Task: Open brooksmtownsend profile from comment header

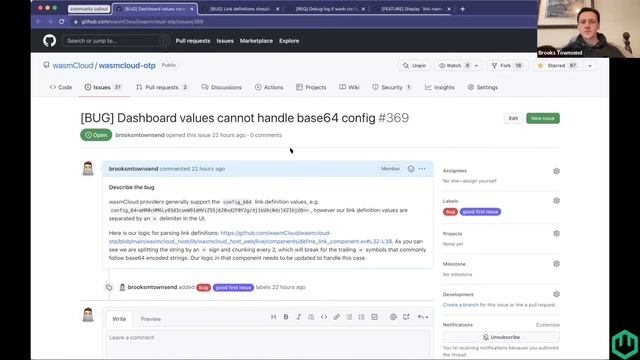Action: click(133, 169)
